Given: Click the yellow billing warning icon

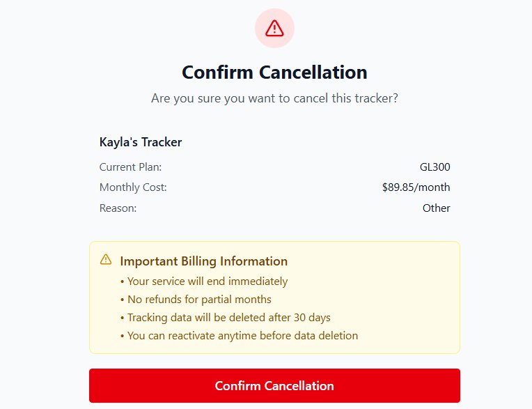Looking at the screenshot, I should 106,260.
